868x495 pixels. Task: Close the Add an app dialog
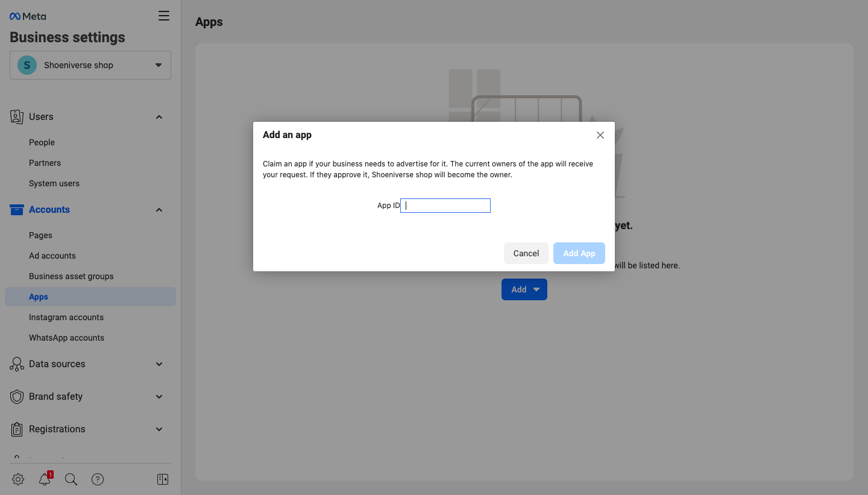(600, 135)
